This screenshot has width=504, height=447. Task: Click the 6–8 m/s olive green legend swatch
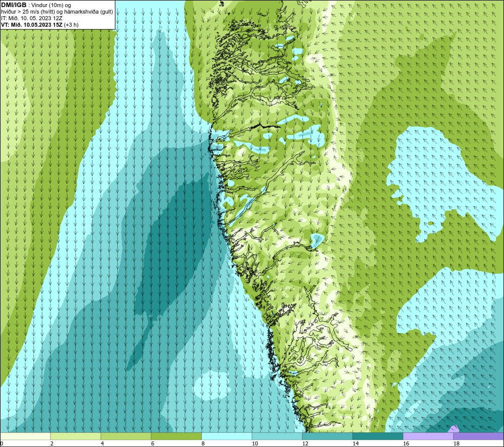point(176,436)
